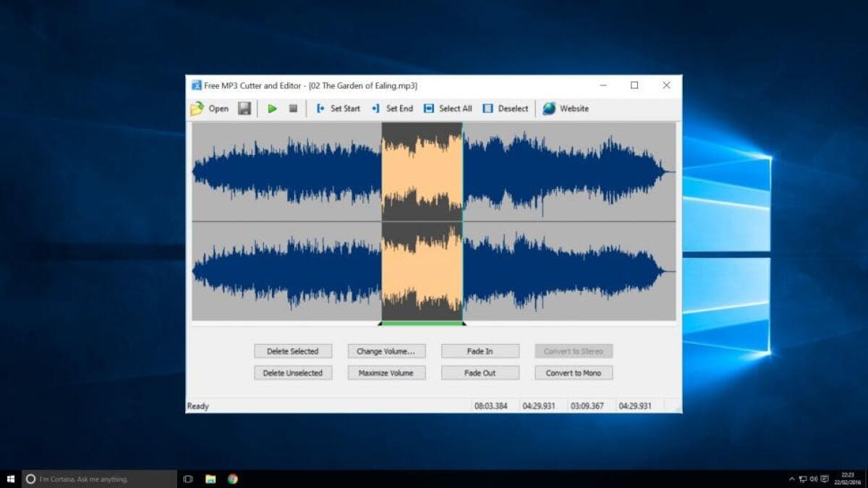Delete Unselected audio regions
The width and height of the screenshot is (868, 488).
[x=292, y=372]
